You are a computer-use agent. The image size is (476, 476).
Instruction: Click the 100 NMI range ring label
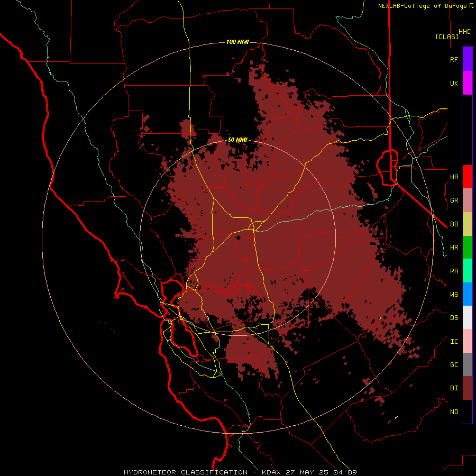click(x=237, y=42)
